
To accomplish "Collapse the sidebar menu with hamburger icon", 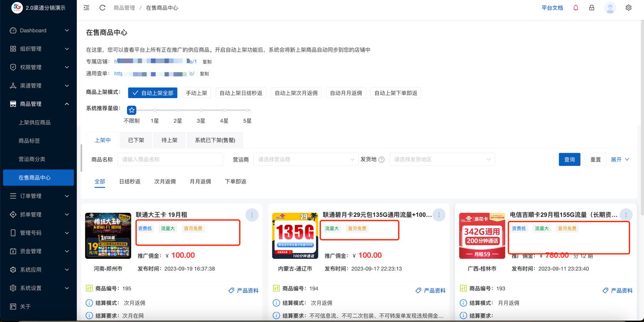I will click(x=87, y=8).
